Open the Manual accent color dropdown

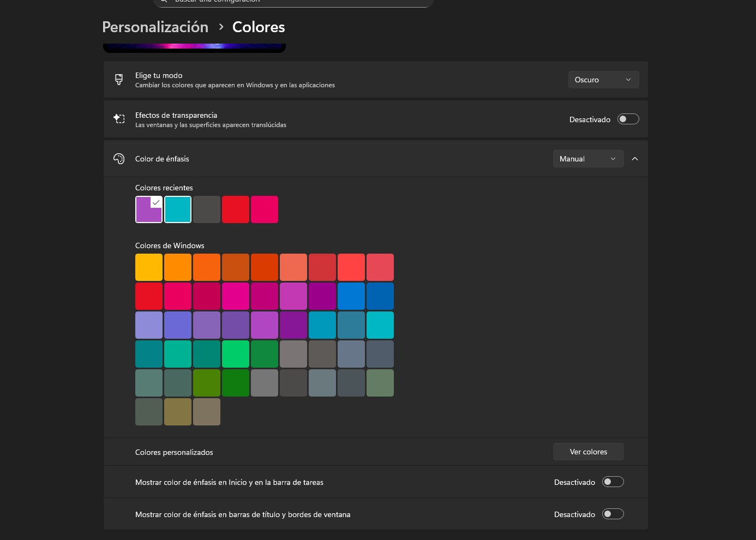pos(587,159)
